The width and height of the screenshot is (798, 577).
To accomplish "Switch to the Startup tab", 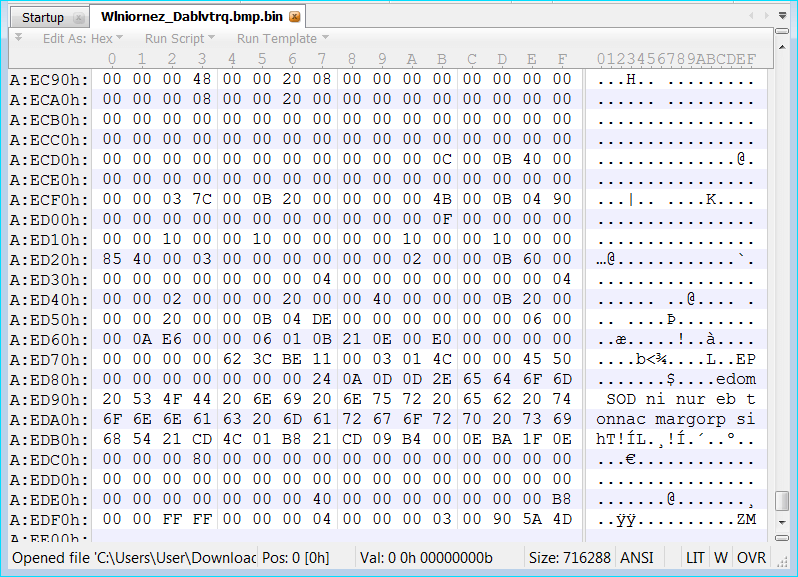I will click(x=43, y=18).
